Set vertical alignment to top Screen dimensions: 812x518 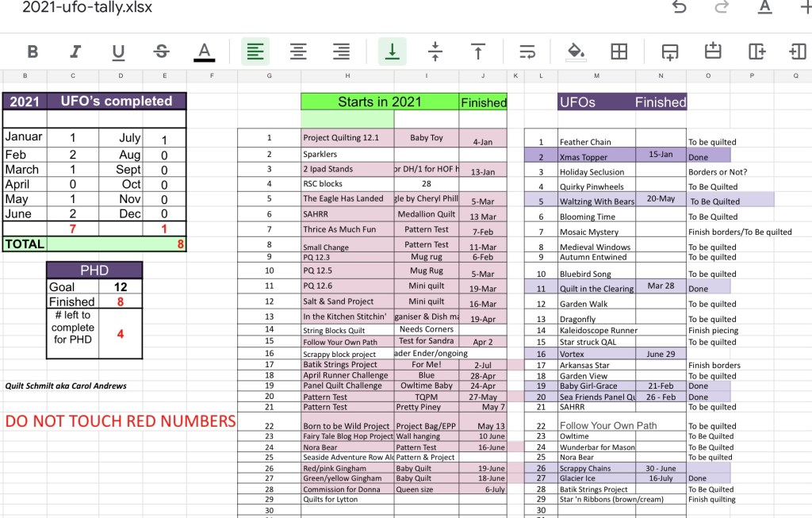click(x=478, y=52)
